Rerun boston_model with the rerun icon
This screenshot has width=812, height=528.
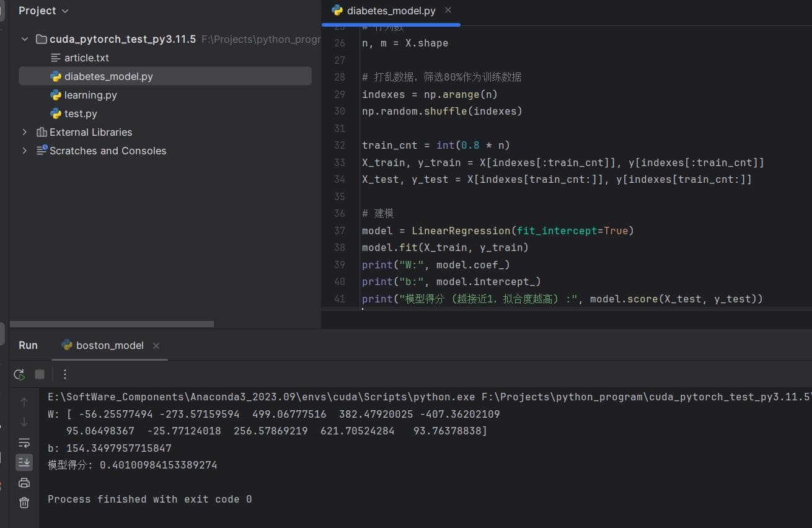[x=19, y=374]
